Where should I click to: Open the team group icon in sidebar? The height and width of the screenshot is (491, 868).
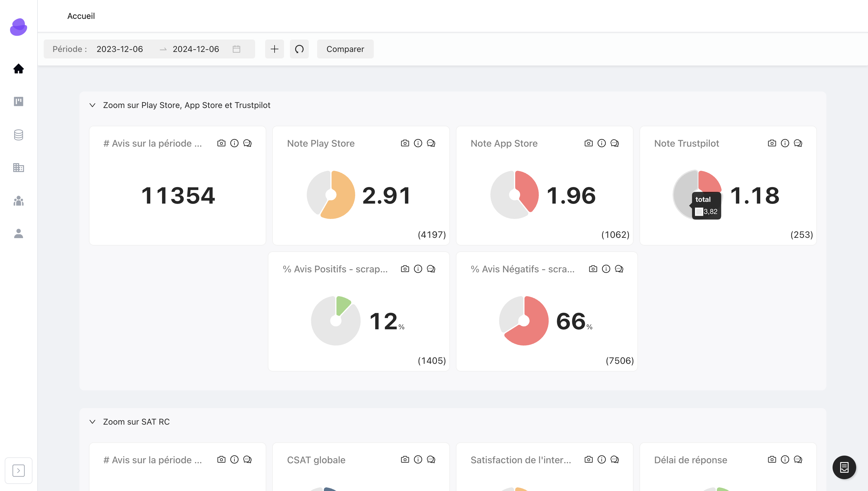[19, 201]
